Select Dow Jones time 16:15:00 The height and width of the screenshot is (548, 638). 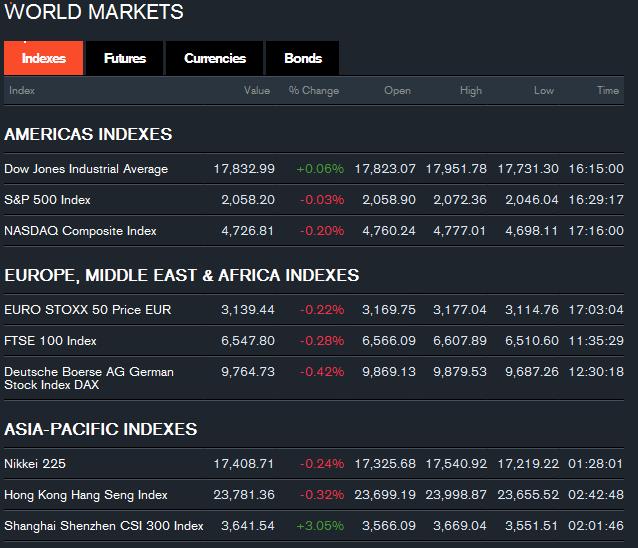(596, 169)
